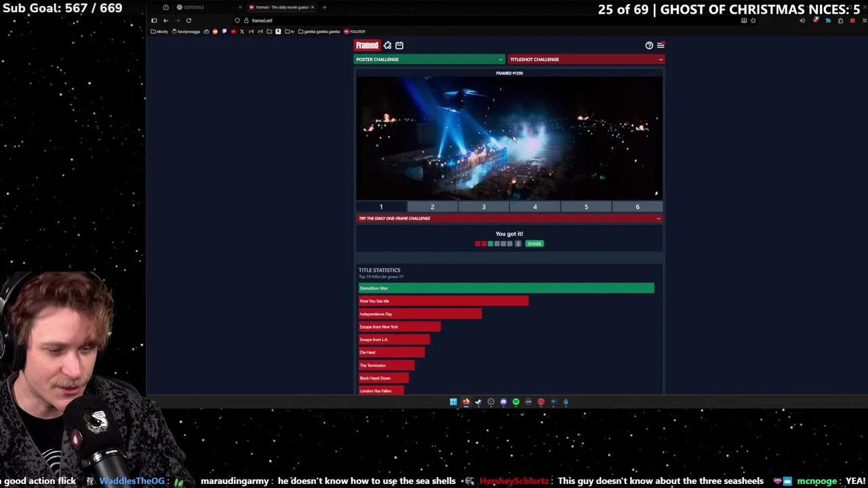The width and height of the screenshot is (868, 488).
Task: Click the Independence Day bar
Action: [x=420, y=314]
